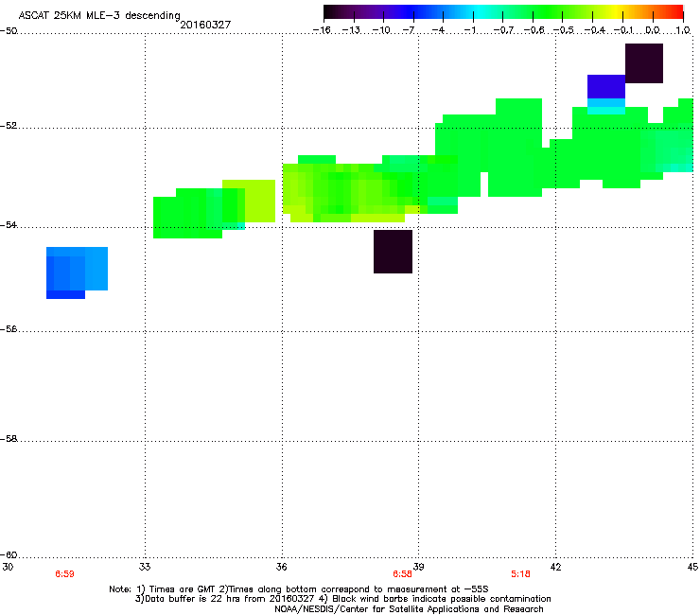Click the longitude label 30
This screenshot has height=615, width=700.
click(8, 567)
